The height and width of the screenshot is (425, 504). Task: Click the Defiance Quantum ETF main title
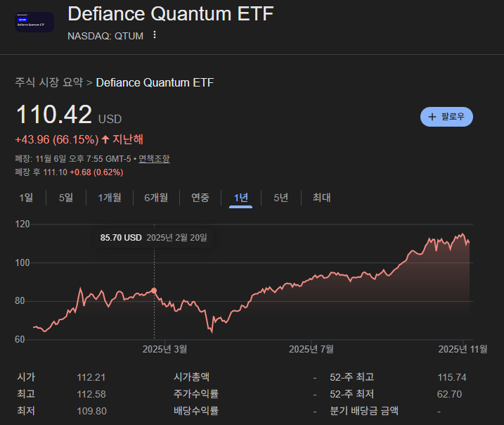coord(171,14)
